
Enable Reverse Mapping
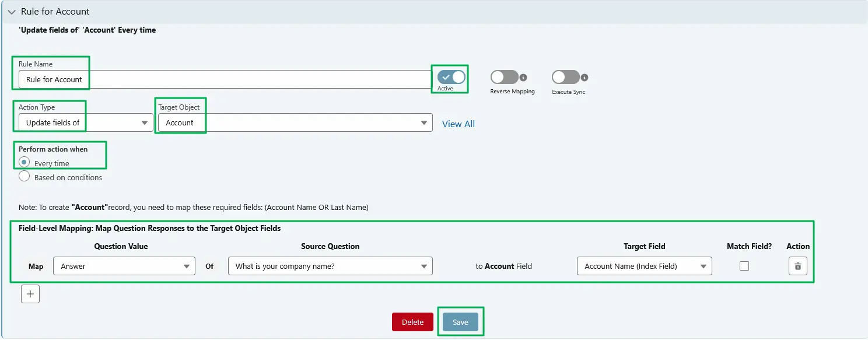(503, 77)
